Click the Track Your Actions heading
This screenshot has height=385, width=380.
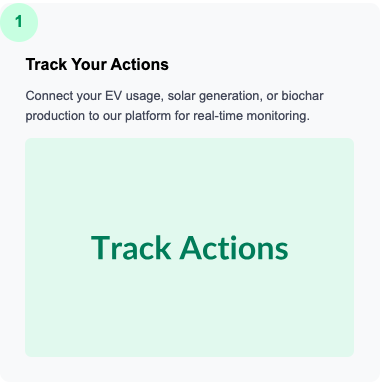pos(97,64)
